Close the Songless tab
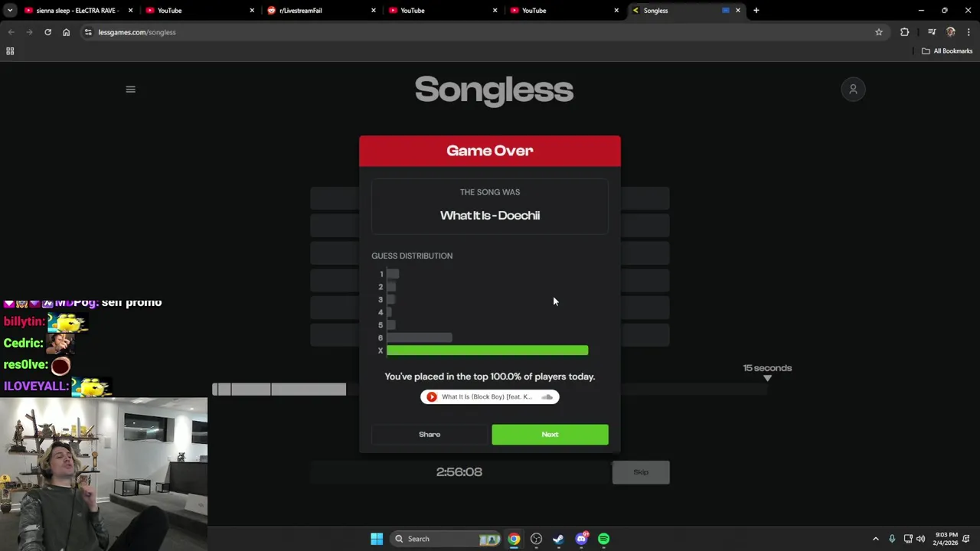 point(738,11)
